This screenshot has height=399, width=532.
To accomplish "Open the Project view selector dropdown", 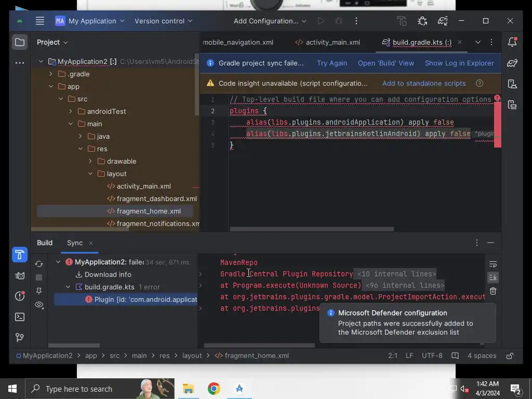I will 52,43.
